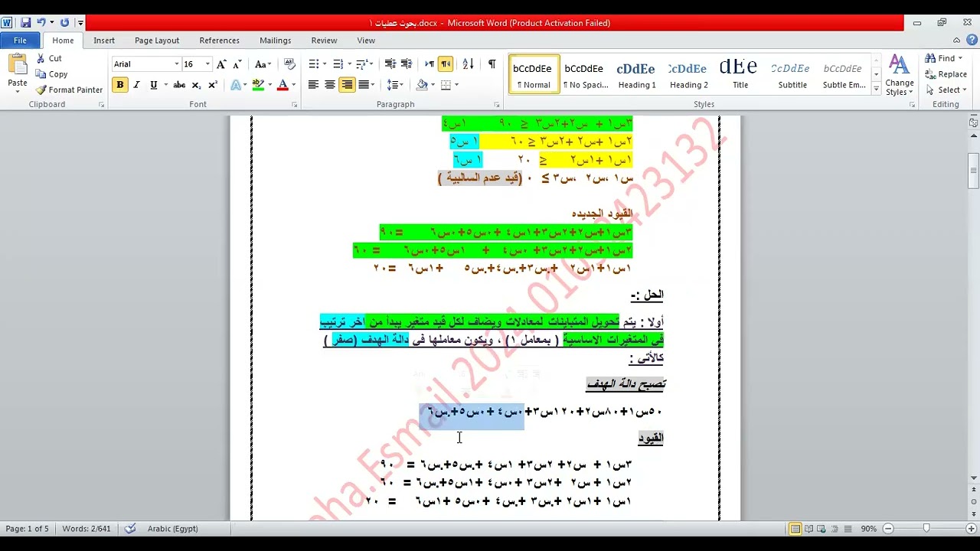This screenshot has width=980, height=551.
Task: Clear formatting with the eraser icon
Action: tap(289, 64)
